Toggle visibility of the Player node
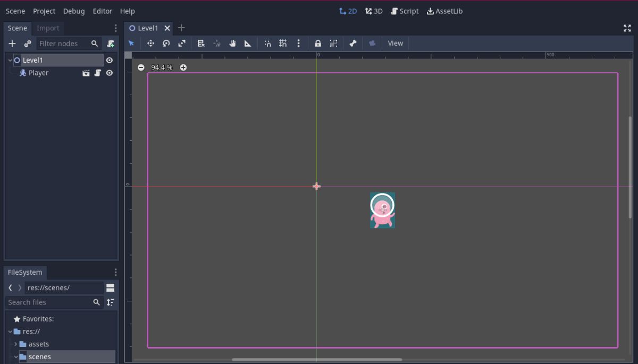The height and width of the screenshot is (364, 638). [110, 73]
